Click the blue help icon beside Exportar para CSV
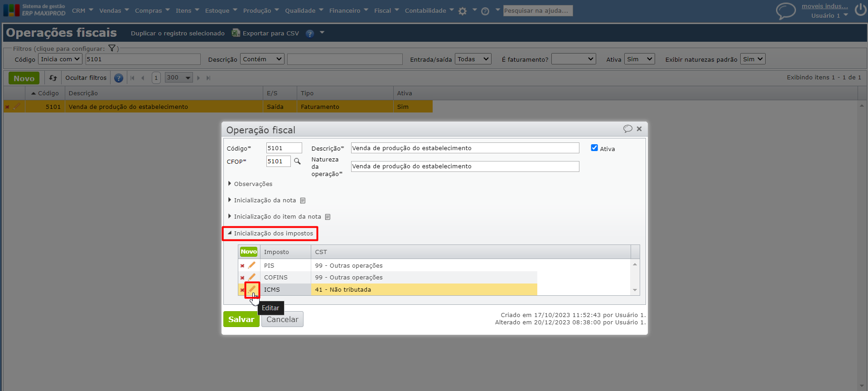The width and height of the screenshot is (868, 391). coord(310,33)
